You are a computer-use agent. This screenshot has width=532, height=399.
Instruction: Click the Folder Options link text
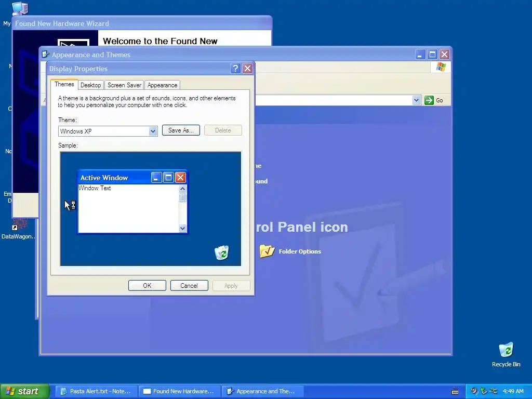[x=300, y=251]
